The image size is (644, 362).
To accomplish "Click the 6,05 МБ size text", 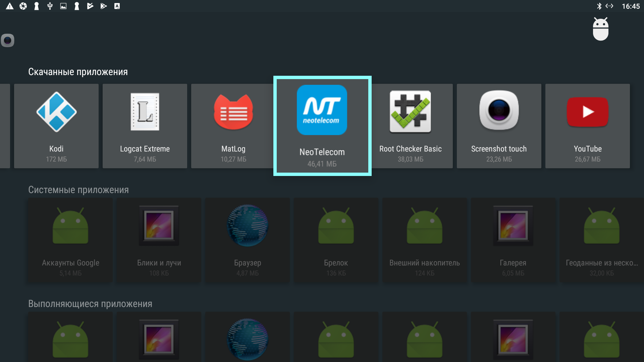I will 513,273.
